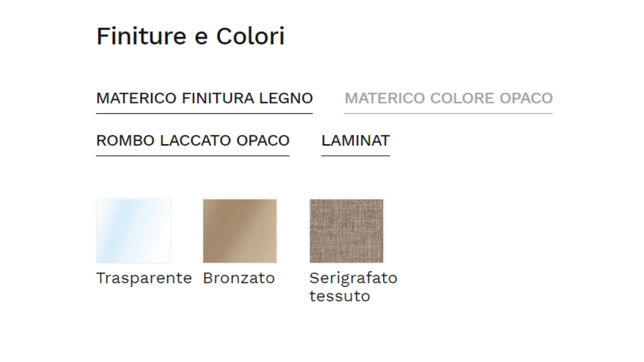Click the word Colori in the heading
The width and height of the screenshot is (644, 362).
[x=250, y=36]
